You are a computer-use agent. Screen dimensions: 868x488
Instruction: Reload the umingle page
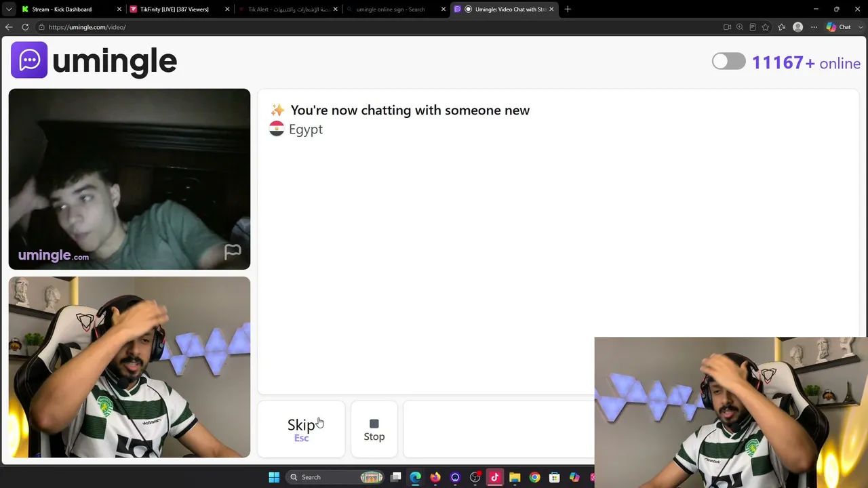pyautogui.click(x=25, y=27)
